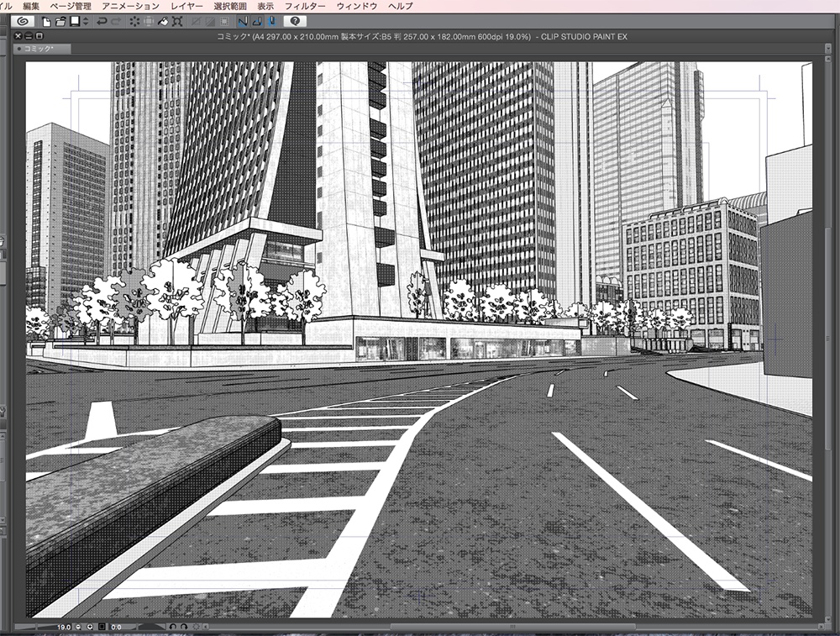
Task: Click the Open file folder icon
Action: (60, 22)
